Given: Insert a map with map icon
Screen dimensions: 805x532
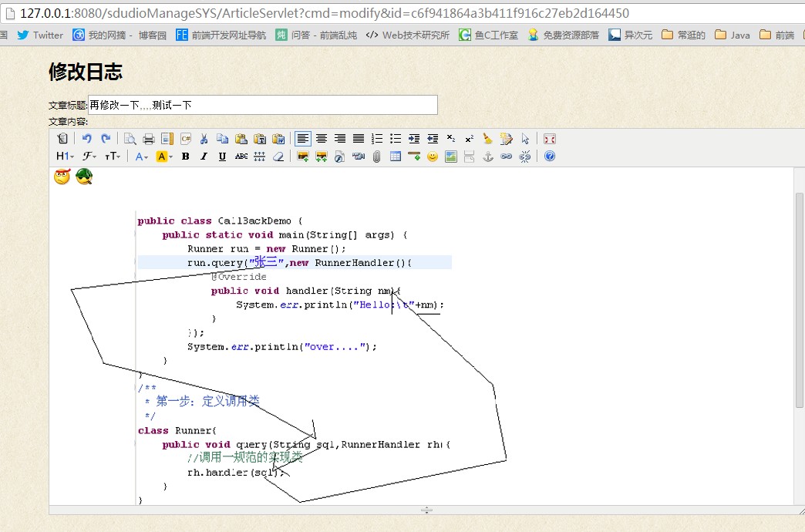Looking at the screenshot, I should coord(451,156).
